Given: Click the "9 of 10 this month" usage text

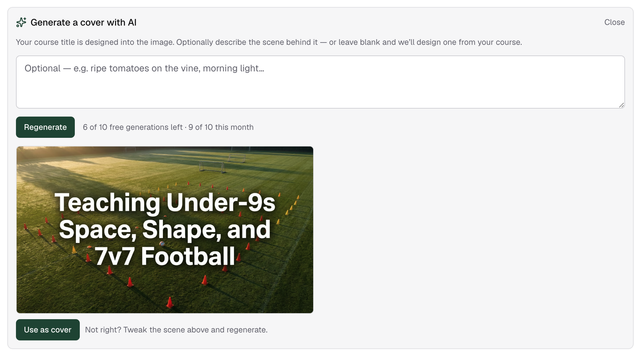Looking at the screenshot, I should coord(221,127).
